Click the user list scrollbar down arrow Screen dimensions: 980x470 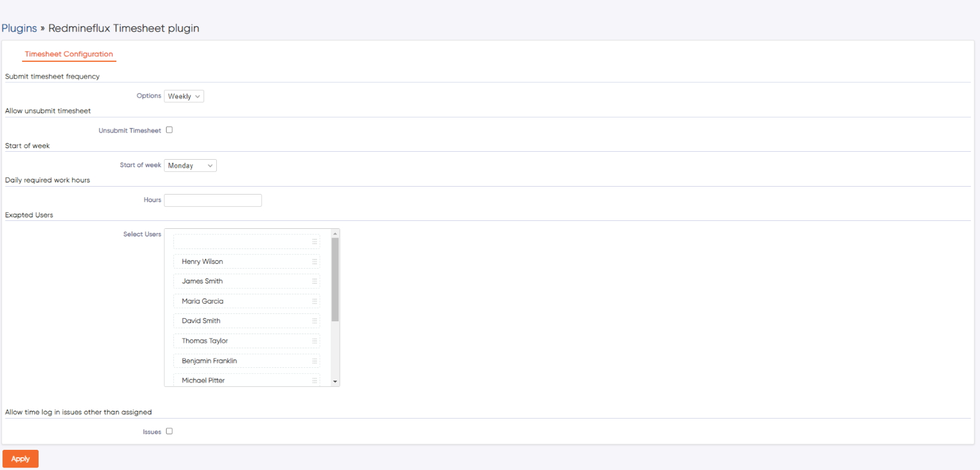(x=335, y=381)
